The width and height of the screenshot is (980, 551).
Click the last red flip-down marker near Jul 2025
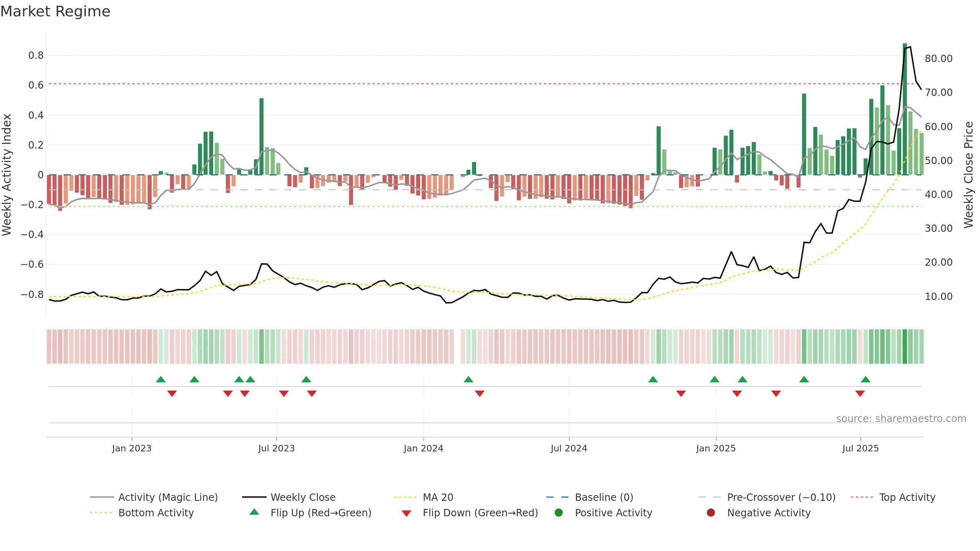tap(860, 393)
